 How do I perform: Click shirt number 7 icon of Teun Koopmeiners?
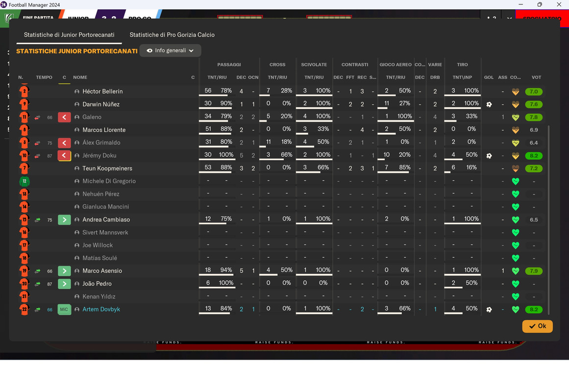click(25, 168)
